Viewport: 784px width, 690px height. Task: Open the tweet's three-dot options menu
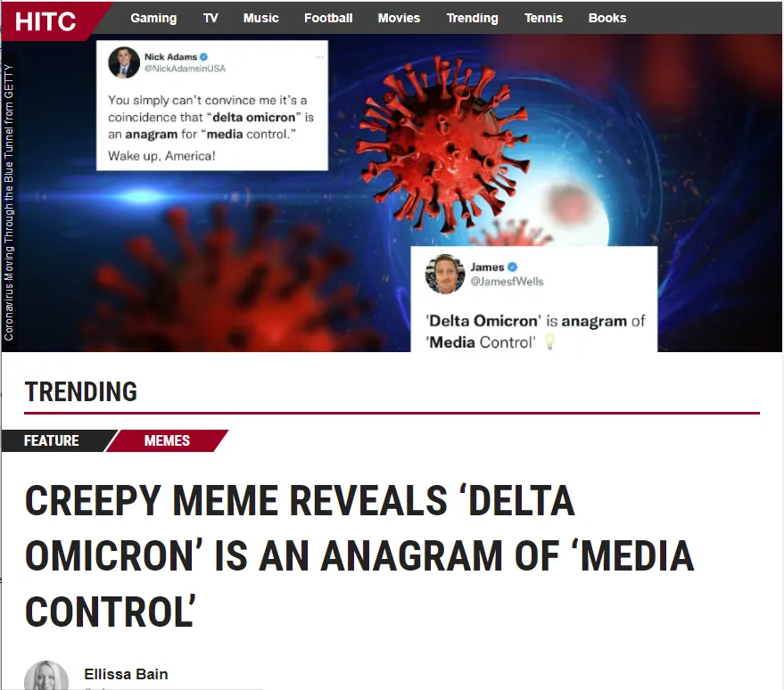[319, 57]
